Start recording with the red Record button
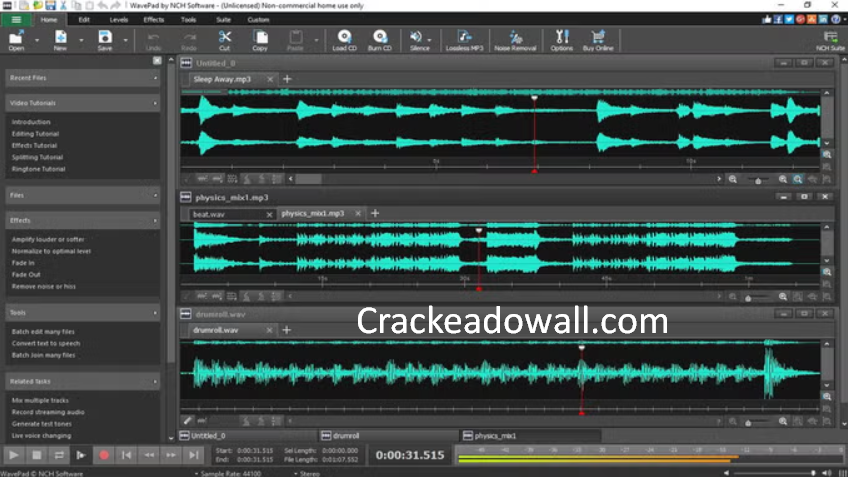The image size is (848, 477). pos(104,455)
